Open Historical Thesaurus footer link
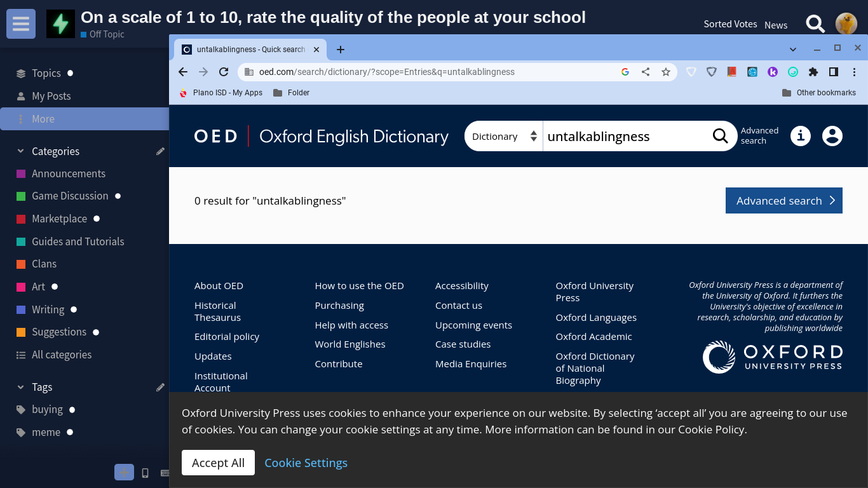The height and width of the screenshot is (488, 868). [217, 311]
